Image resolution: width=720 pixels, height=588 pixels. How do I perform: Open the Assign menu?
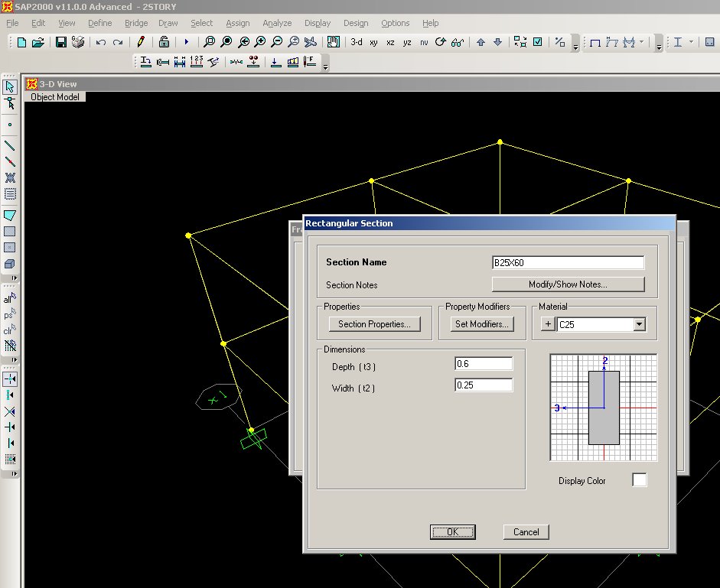[x=238, y=23]
